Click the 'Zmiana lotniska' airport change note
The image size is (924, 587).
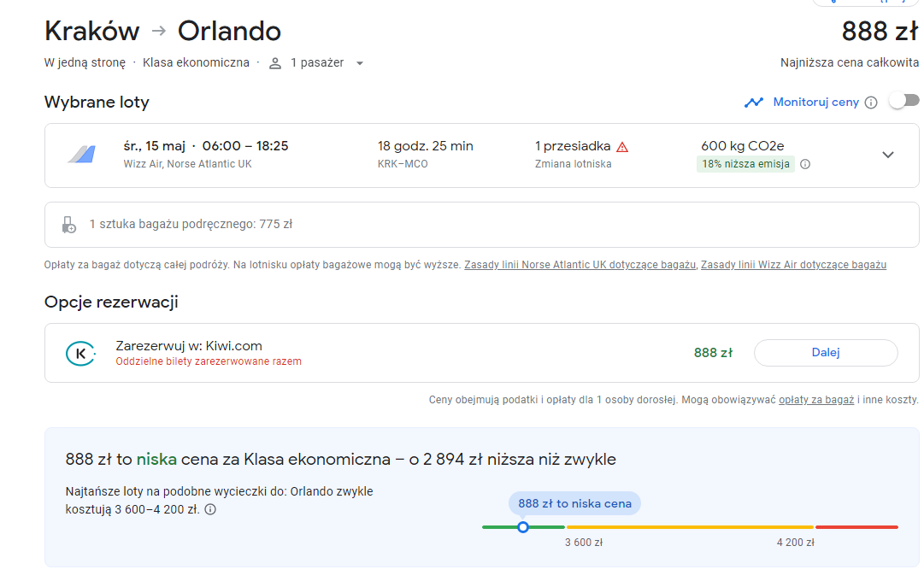tap(573, 164)
